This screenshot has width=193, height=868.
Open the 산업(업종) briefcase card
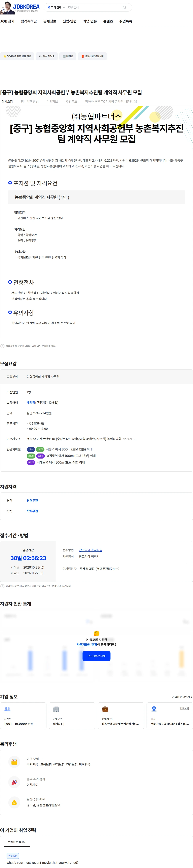pos(121,715)
